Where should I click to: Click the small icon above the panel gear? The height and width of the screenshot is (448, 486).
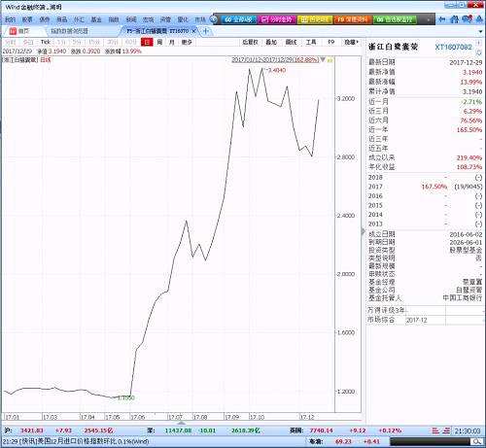(x=479, y=43)
